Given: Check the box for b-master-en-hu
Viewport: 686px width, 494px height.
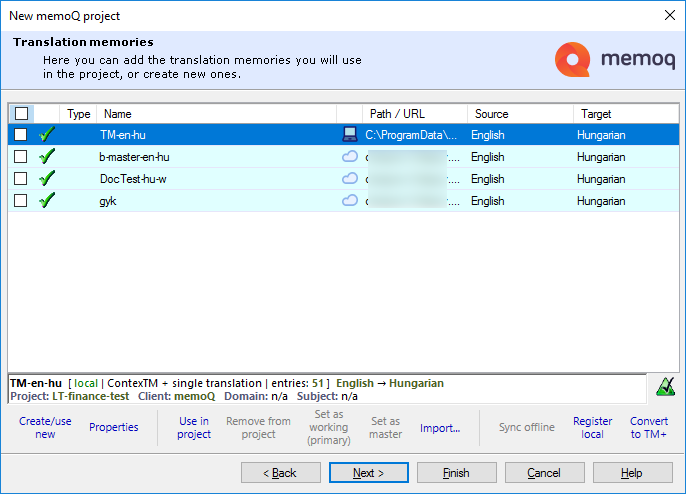Looking at the screenshot, I should pos(21,157).
